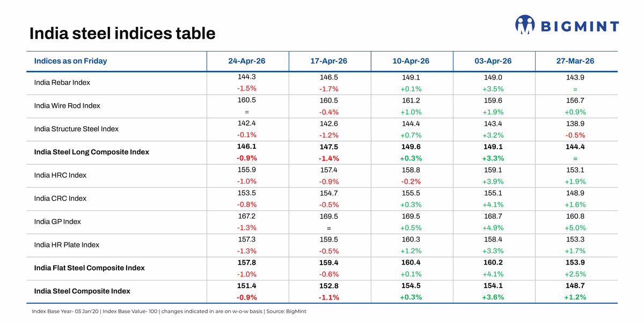This screenshot has width=644, height=322.
Task: Click the India Steel Composite Index label
Action: [80, 291]
